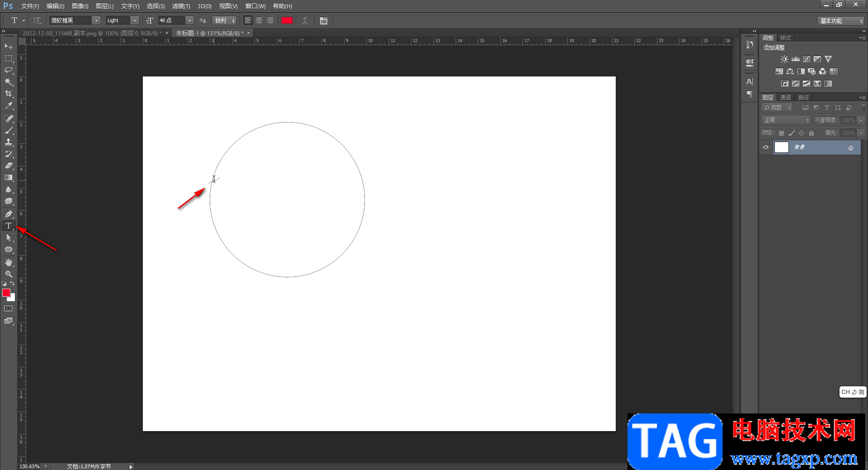Expand the font style Light dropdown
The width and height of the screenshot is (868, 470).
(x=135, y=21)
